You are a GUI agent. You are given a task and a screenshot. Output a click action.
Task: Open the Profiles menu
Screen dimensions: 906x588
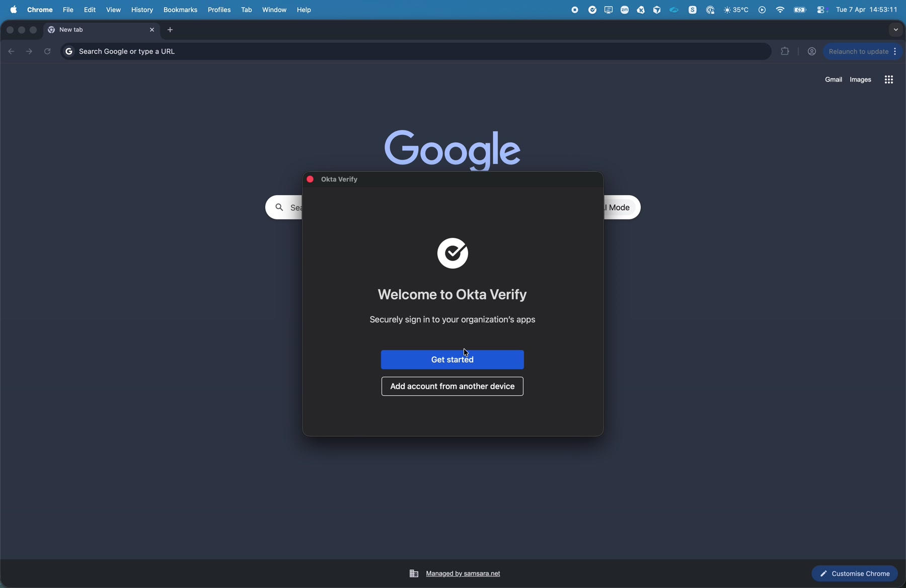pos(219,10)
